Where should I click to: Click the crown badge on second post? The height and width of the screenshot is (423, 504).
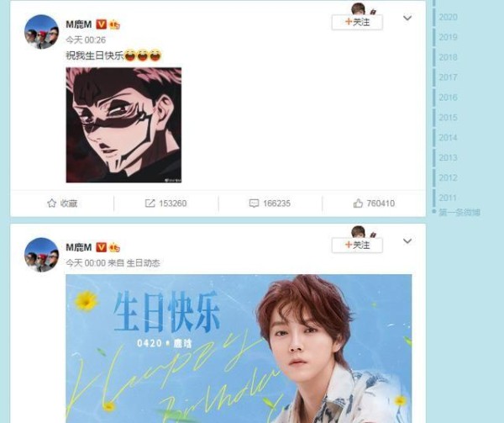click(x=114, y=248)
